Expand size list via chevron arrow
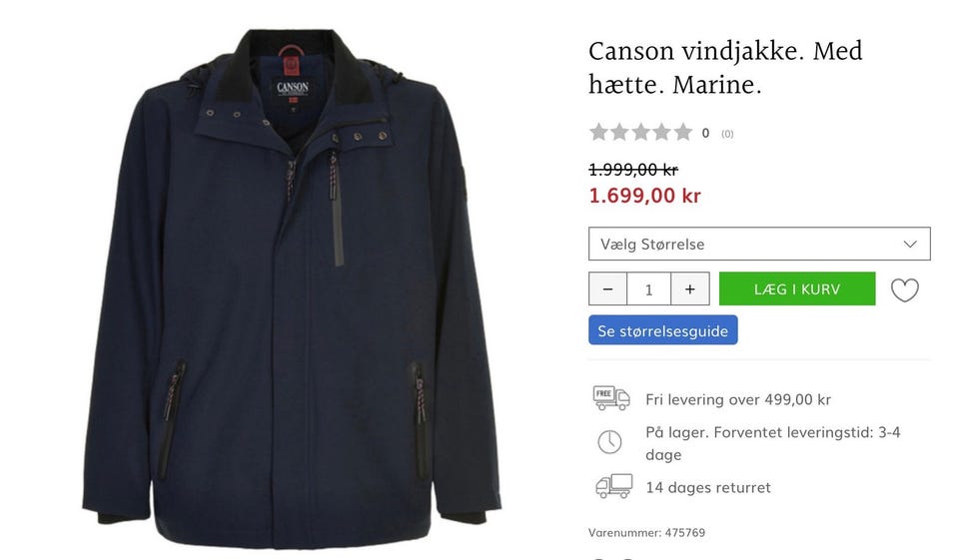Screen dimensions: 959x560 910,244
